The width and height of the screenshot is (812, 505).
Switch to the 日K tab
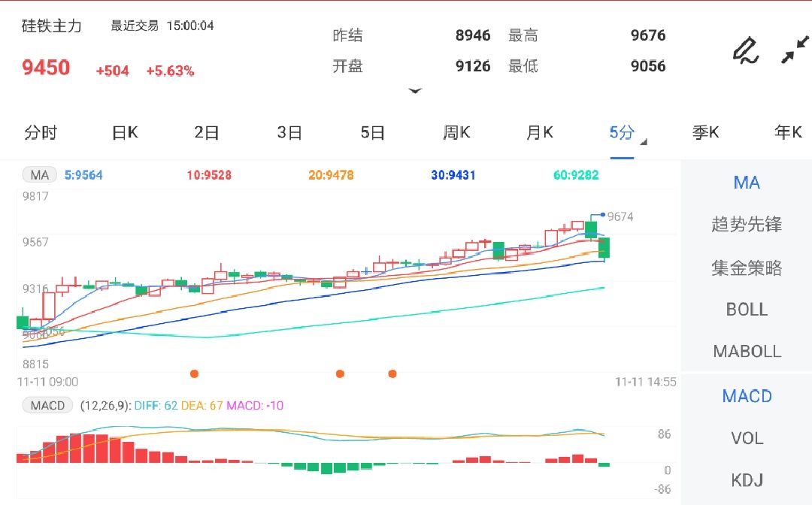pyautogui.click(x=125, y=132)
